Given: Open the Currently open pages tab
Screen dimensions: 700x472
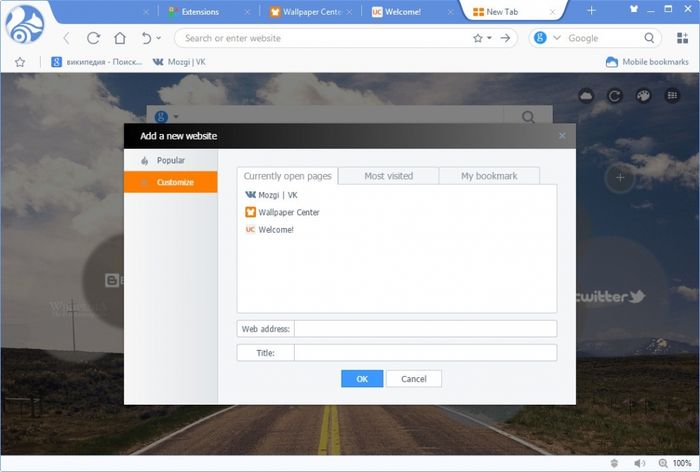Looking at the screenshot, I should pos(288,176).
